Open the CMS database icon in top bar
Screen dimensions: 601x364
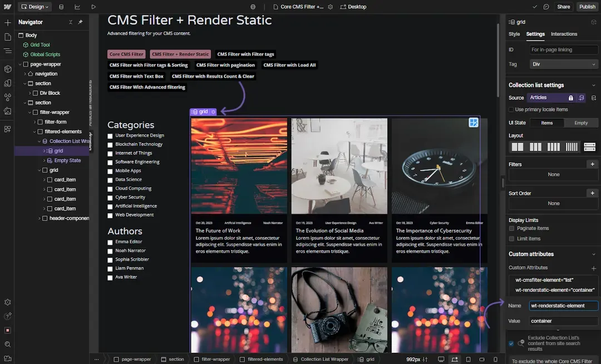pyautogui.click(x=61, y=7)
